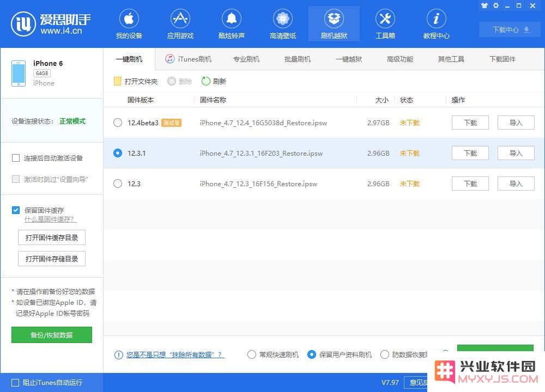Open the 我的设备 (My Device) section
Image resolution: width=545 pixels, height=392 pixels.
coord(129,24)
